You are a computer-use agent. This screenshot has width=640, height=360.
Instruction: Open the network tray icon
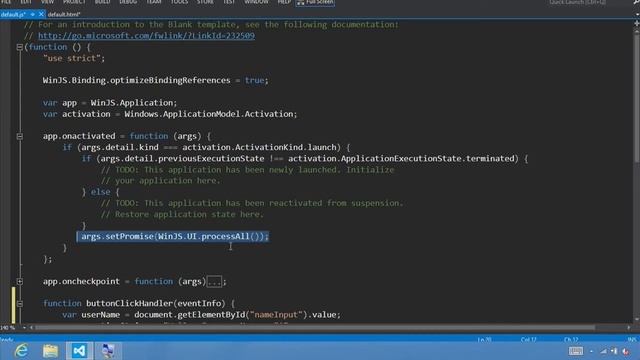[604, 351]
